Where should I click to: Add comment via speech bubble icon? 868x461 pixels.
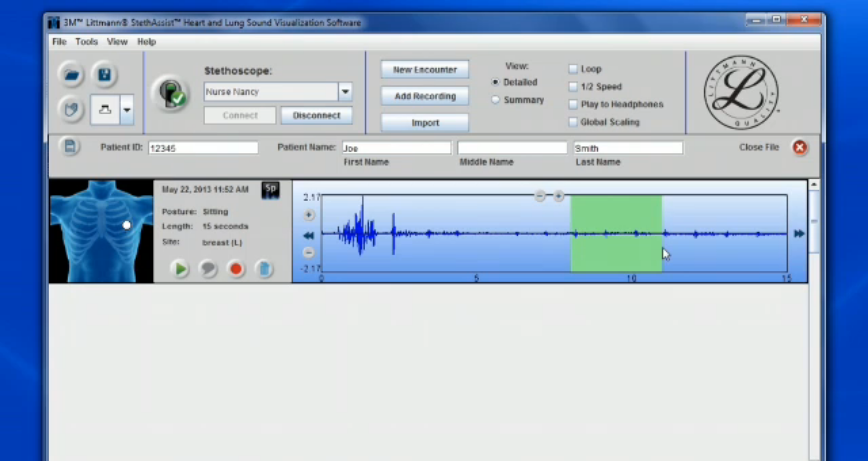click(208, 269)
